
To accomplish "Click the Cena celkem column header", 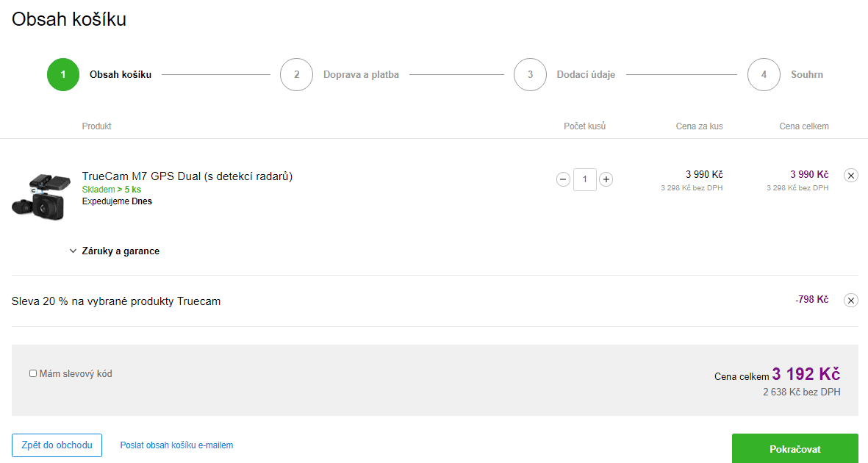I will coord(804,126).
